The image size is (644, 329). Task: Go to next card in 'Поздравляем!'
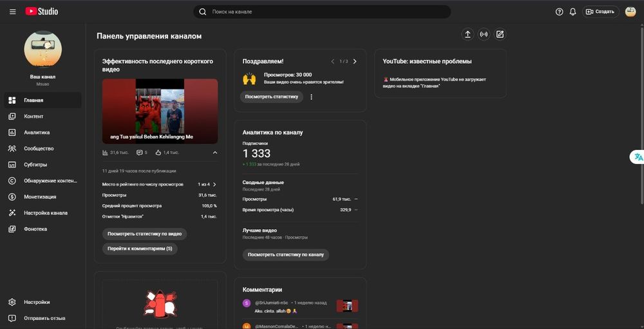point(355,61)
